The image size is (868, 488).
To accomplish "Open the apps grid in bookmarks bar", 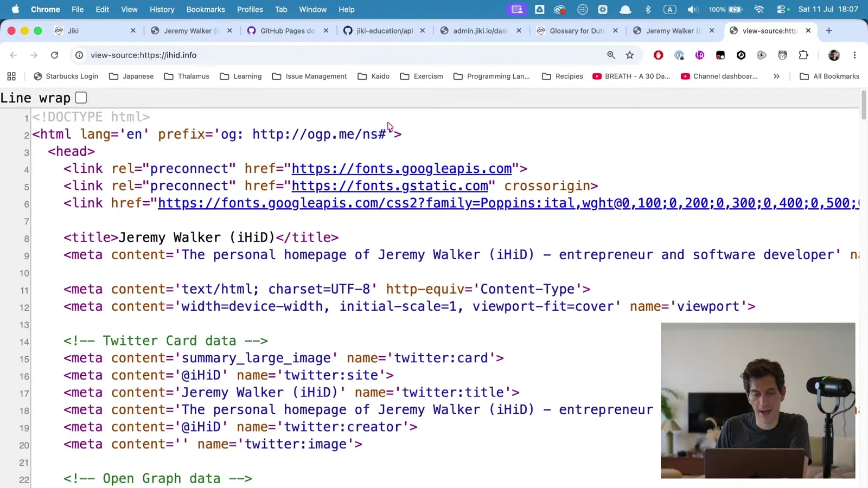I will pyautogui.click(x=11, y=76).
